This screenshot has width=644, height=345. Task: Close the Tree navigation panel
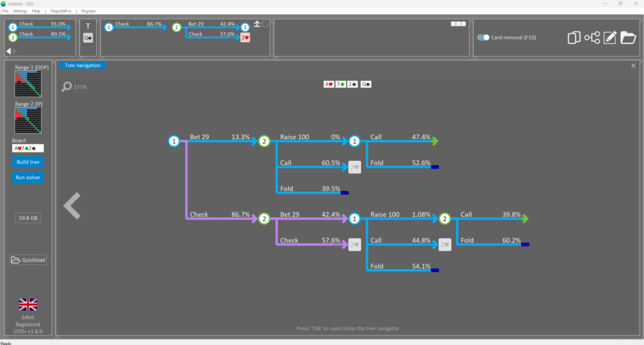[x=633, y=65]
